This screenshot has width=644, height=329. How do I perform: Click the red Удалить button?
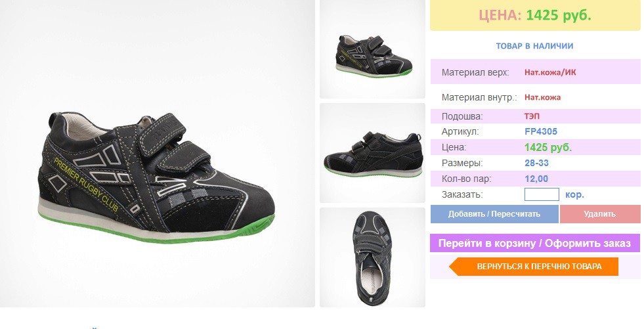click(x=599, y=214)
